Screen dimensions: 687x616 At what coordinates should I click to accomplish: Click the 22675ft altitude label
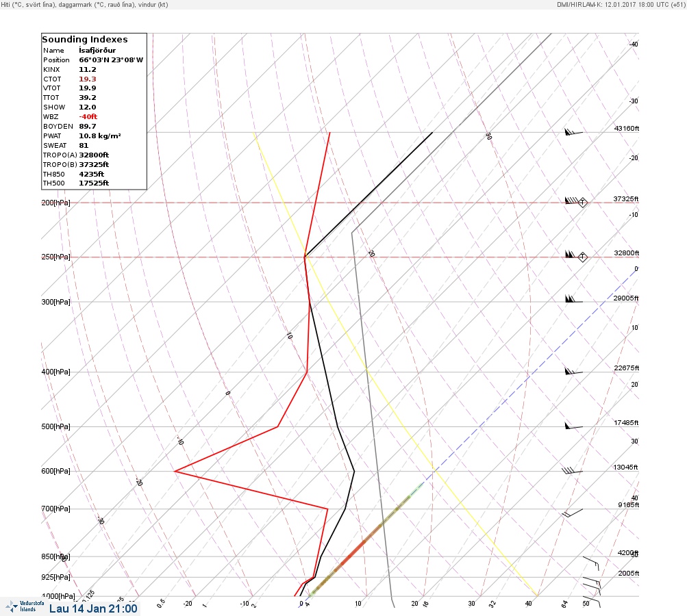pos(627,368)
